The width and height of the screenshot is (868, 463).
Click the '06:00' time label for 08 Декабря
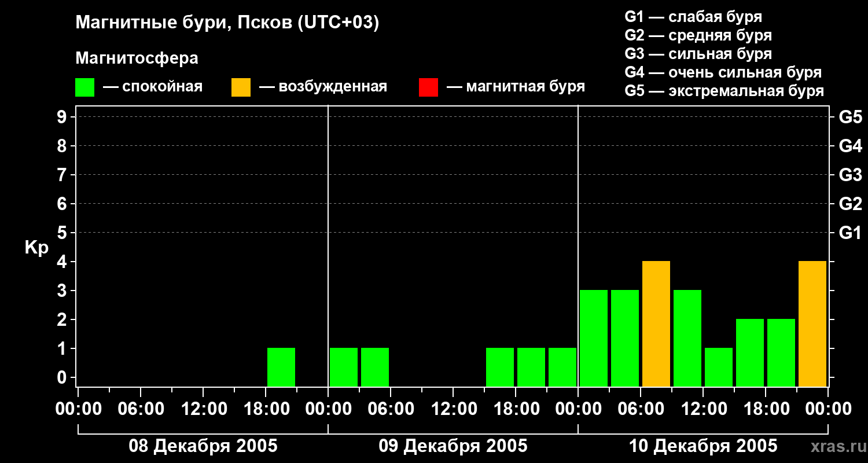pos(141,409)
